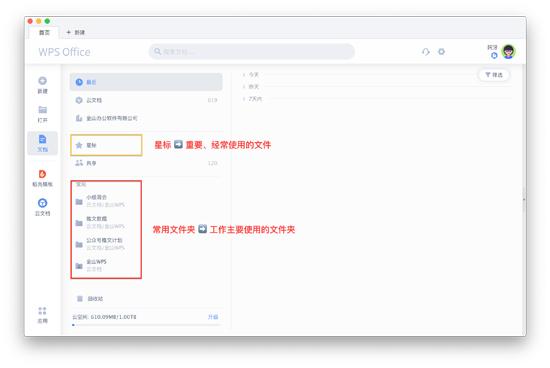Open the settings gear icon in header
The image size is (550, 368).
coord(442,52)
